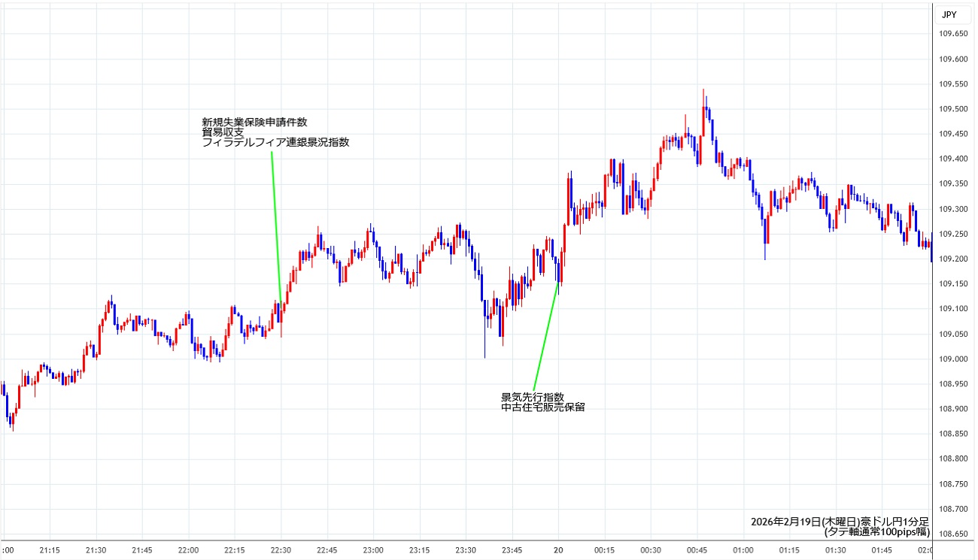978x560 pixels.
Task: Click the 108.650 price axis label
Action: click(952, 534)
